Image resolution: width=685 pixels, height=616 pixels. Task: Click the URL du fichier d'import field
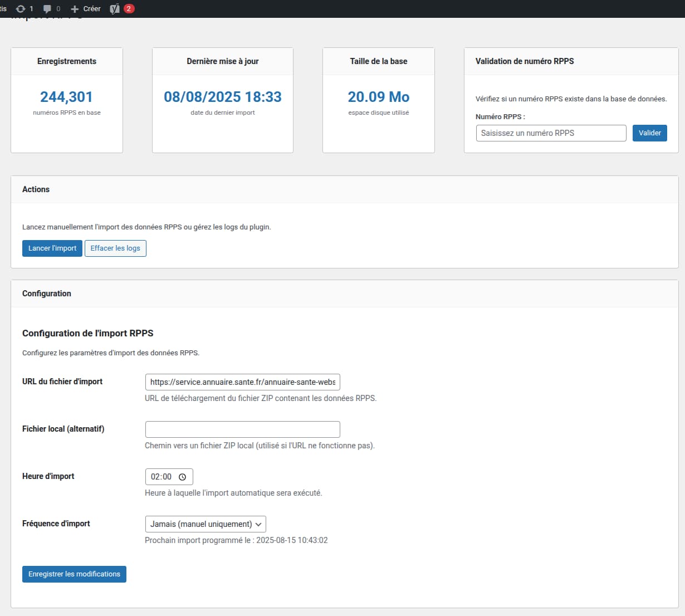tap(242, 382)
